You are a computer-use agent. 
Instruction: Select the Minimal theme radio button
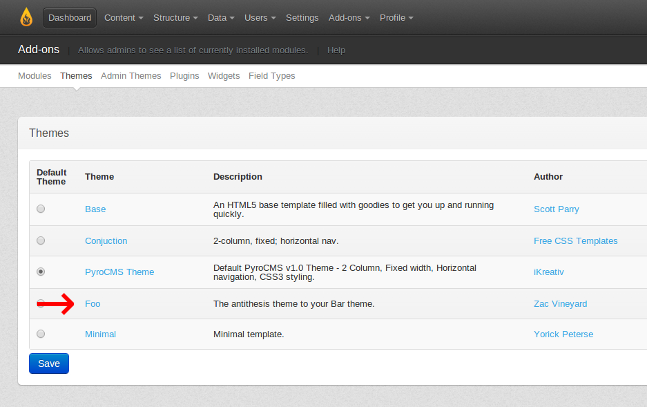tap(41, 334)
